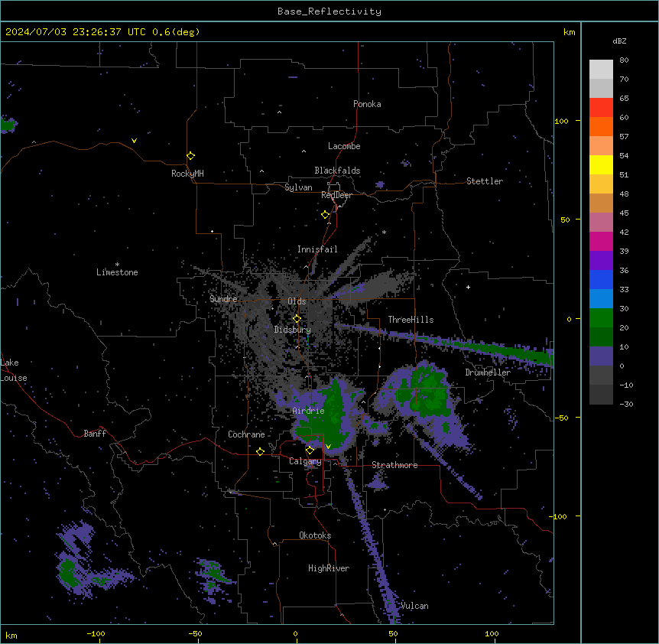Click the yellow V marker northwest of RockyMH
659x644 pixels.
134,141
